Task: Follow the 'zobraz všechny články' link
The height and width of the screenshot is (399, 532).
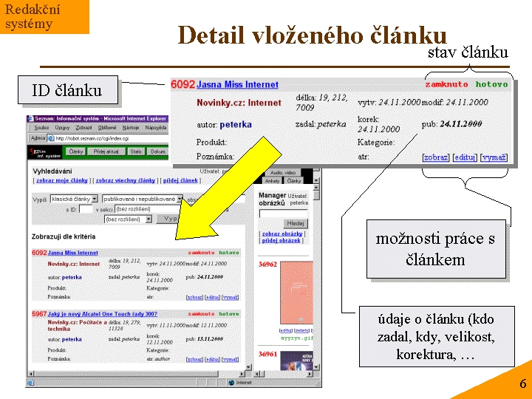Action: point(126,180)
